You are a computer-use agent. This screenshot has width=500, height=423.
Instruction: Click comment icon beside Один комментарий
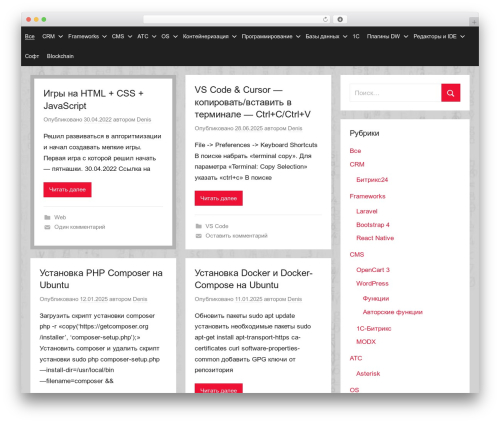(47, 227)
